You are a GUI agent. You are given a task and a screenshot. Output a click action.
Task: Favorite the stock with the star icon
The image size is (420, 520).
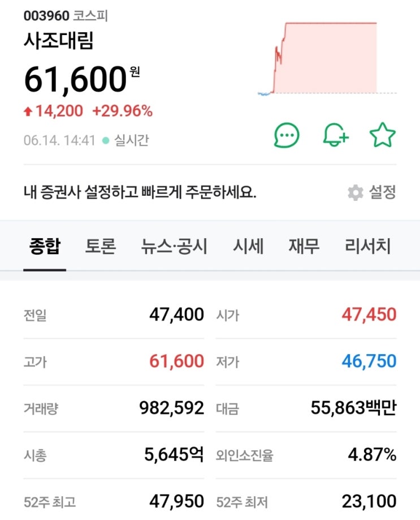(383, 135)
